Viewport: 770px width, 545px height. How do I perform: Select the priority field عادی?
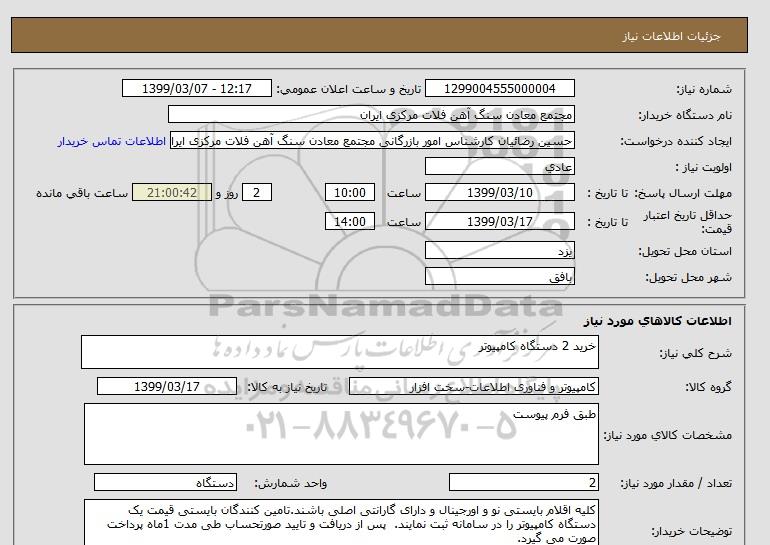pos(499,166)
